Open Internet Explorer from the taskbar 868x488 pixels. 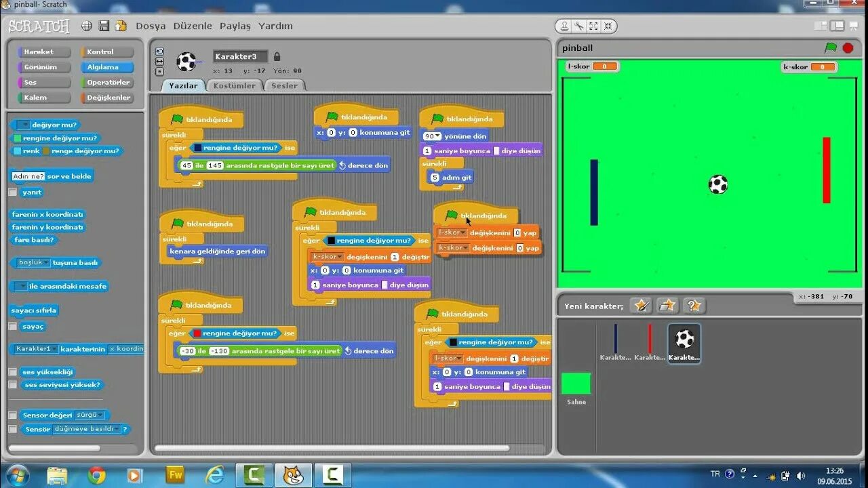click(x=214, y=475)
